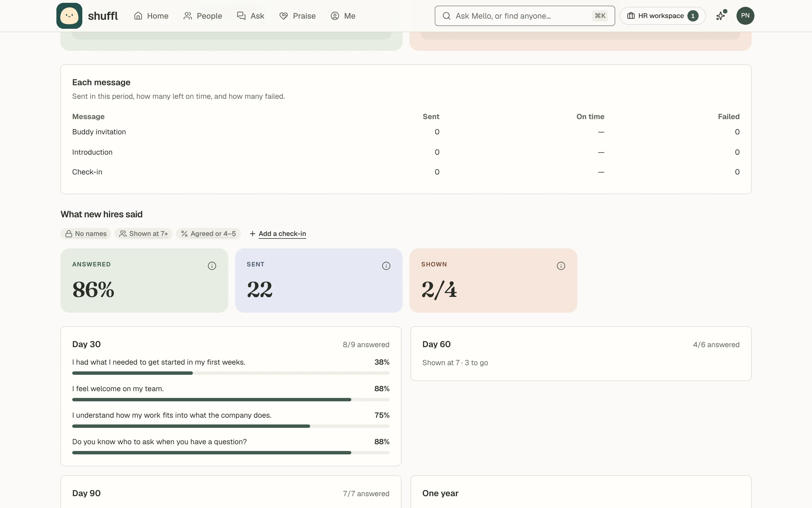Open info icon on the Answered card
812x508 pixels.
click(x=212, y=266)
